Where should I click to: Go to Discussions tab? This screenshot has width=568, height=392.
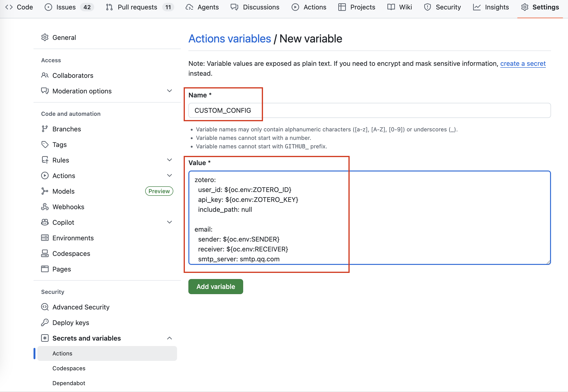(x=255, y=7)
